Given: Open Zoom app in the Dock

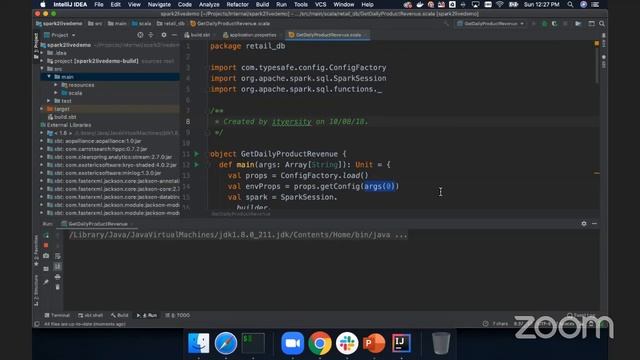Looking at the screenshot, I should point(293,343).
